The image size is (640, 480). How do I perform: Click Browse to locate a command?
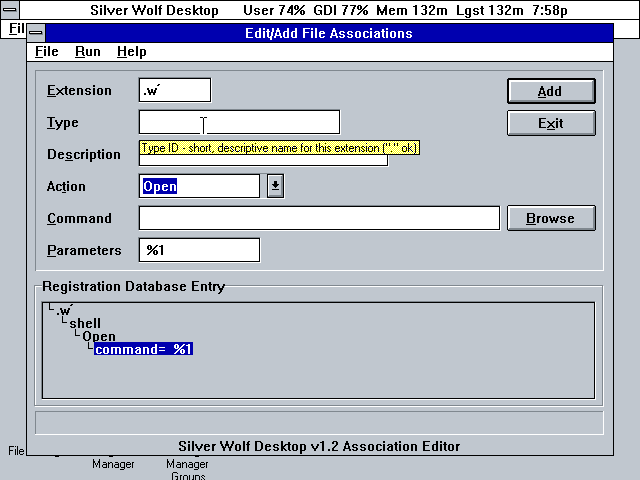click(551, 218)
